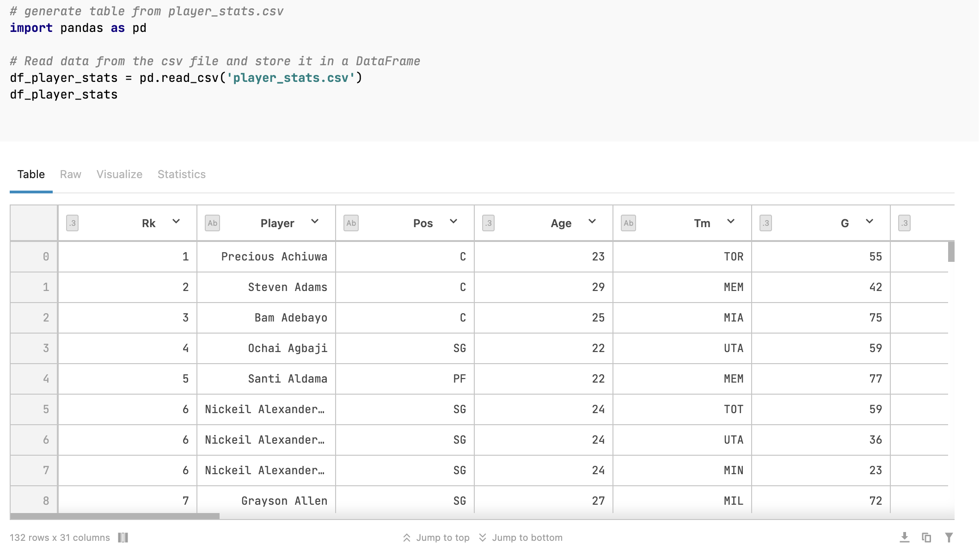This screenshot has height=557, width=980.
Task: Open the Statistics tab
Action: (x=181, y=174)
